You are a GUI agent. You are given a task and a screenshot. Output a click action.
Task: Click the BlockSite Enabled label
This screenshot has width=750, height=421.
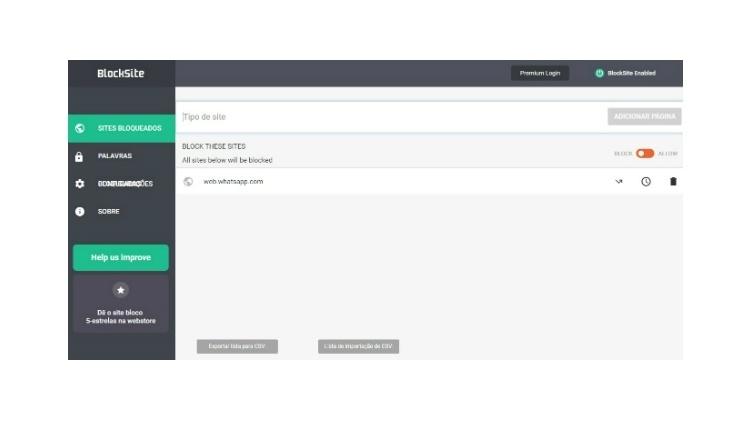pyautogui.click(x=631, y=73)
